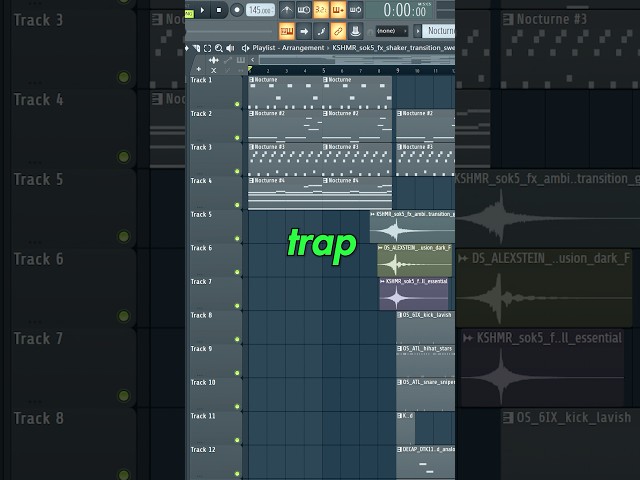Viewport: 640px width, 480px height.
Task: Open clip menu of DS_ALEXSTEIN clip on Track 6
Action: (x=380, y=248)
